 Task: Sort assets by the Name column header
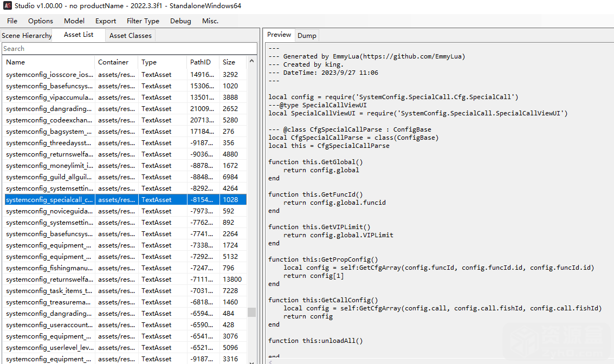[x=49, y=62]
